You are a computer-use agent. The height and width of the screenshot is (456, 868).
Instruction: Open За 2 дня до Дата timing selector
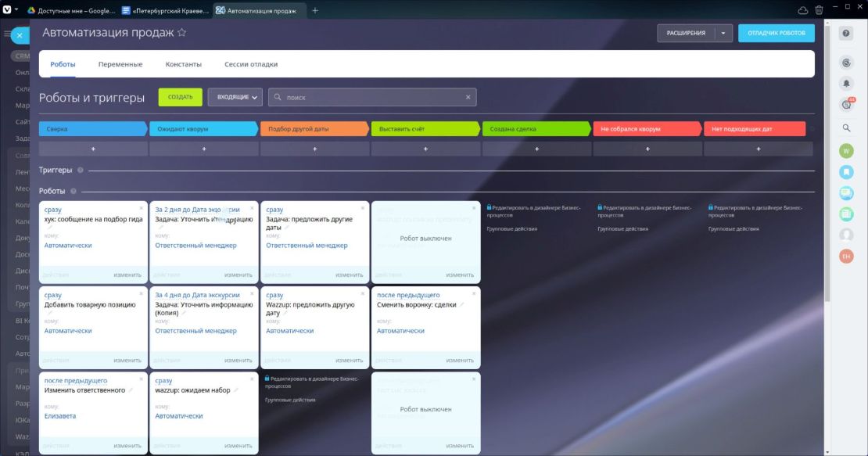point(197,210)
